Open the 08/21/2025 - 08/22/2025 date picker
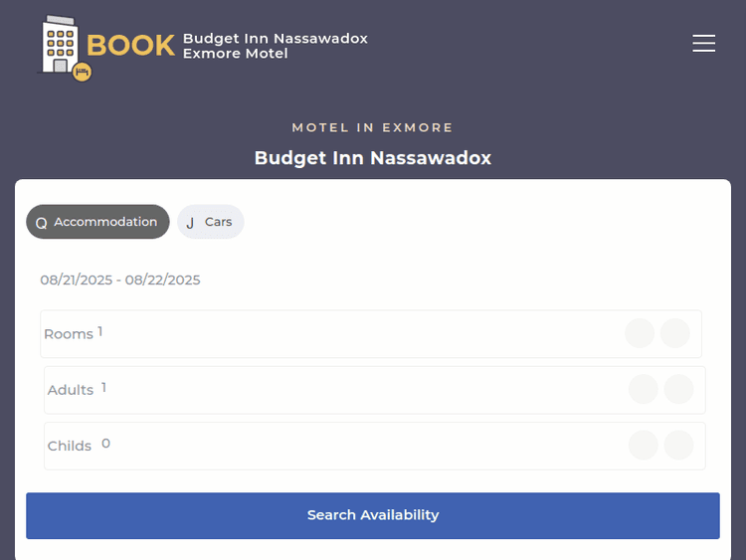This screenshot has width=746, height=560. coord(120,280)
